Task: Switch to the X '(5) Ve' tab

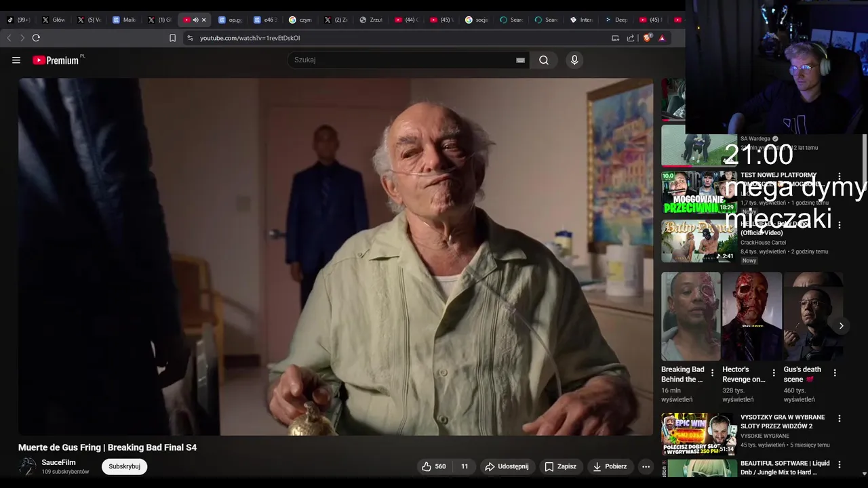Action: 89,20
